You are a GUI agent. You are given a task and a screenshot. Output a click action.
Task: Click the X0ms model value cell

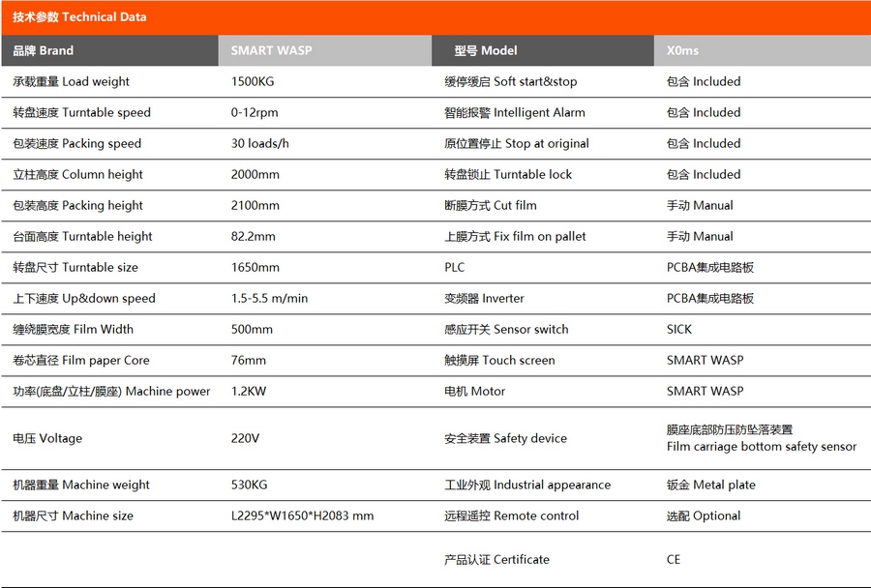(x=683, y=50)
